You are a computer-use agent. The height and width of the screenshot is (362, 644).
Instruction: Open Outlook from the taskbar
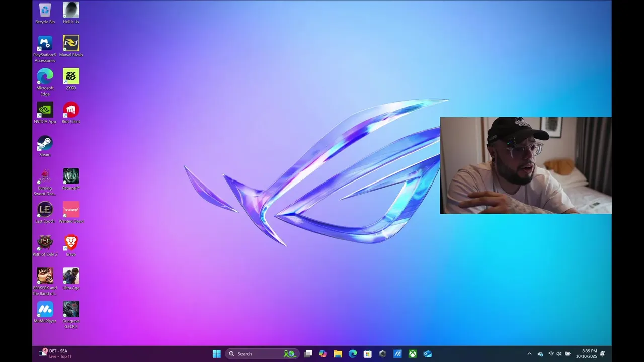click(x=427, y=354)
